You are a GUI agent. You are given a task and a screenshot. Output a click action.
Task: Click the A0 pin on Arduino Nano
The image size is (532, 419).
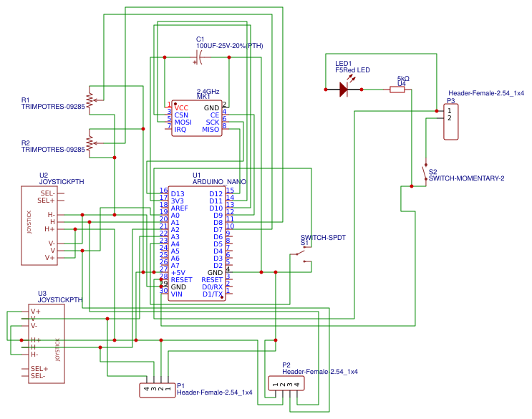coord(175,216)
